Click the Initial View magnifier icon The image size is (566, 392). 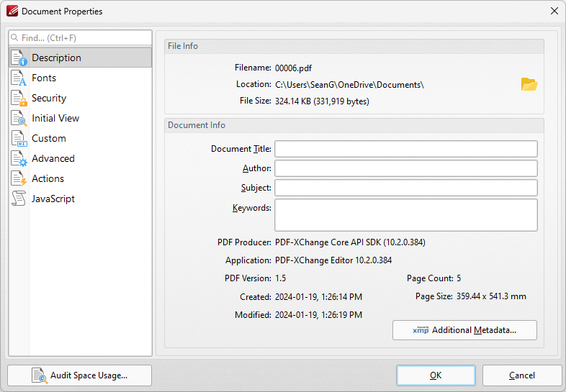[x=19, y=118]
